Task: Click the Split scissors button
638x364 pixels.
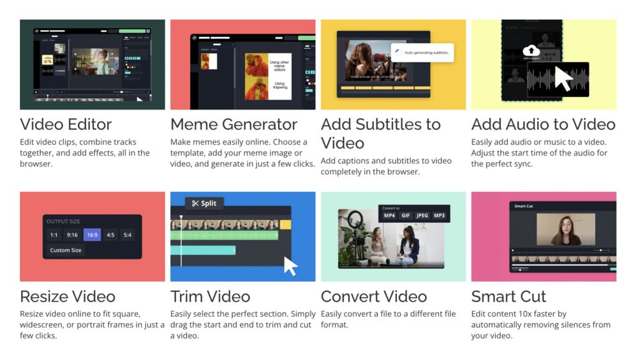Action: [204, 203]
